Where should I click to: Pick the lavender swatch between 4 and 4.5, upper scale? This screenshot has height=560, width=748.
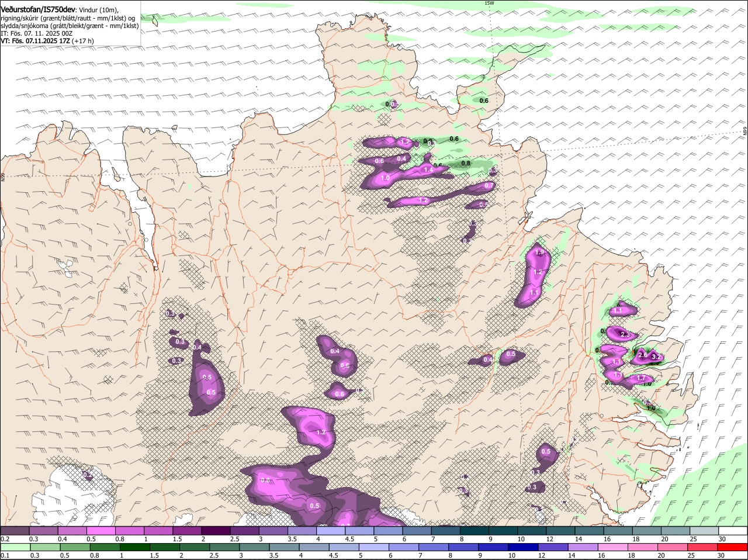coord(331,531)
